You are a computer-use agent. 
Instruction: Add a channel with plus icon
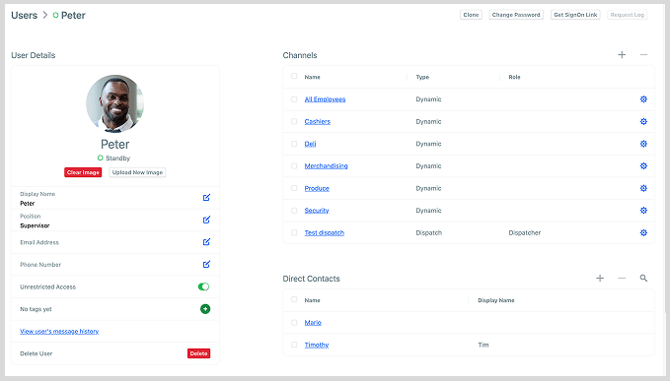click(x=622, y=55)
